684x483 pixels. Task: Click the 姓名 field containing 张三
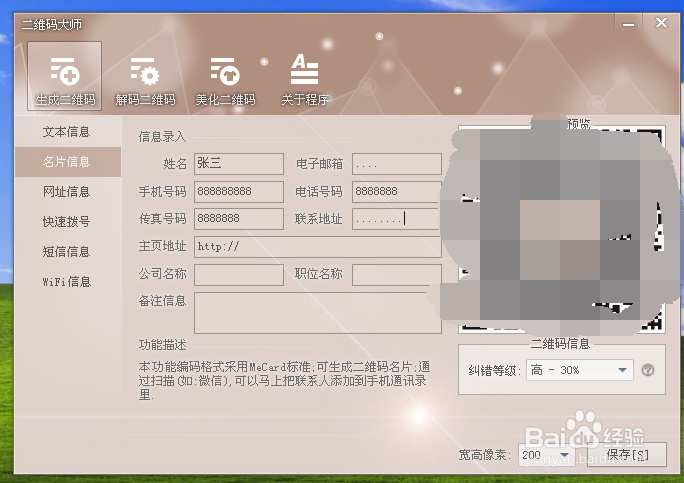point(239,164)
